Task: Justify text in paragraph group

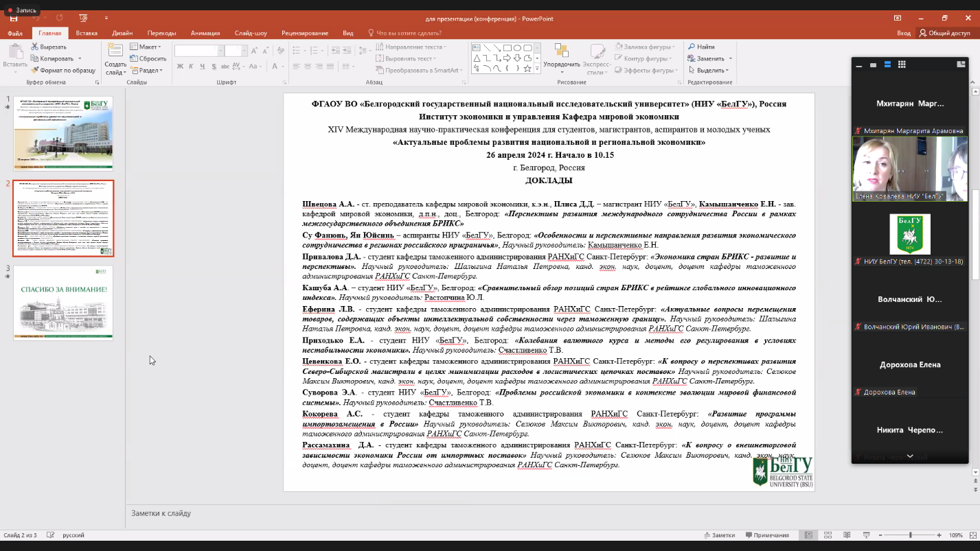Action: click(330, 67)
